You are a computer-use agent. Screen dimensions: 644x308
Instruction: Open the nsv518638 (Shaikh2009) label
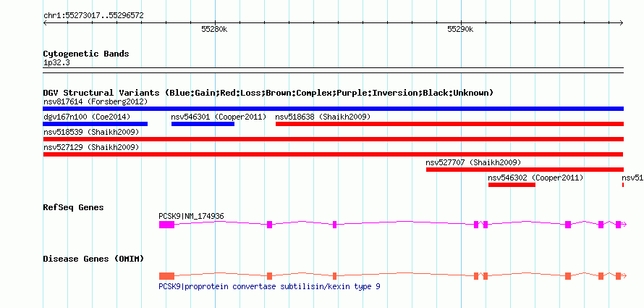[323, 117]
